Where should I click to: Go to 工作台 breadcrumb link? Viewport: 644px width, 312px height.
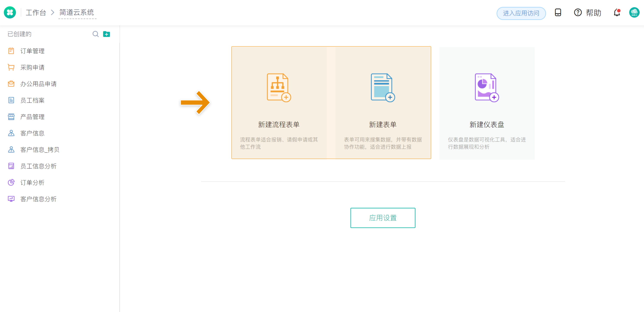click(36, 13)
